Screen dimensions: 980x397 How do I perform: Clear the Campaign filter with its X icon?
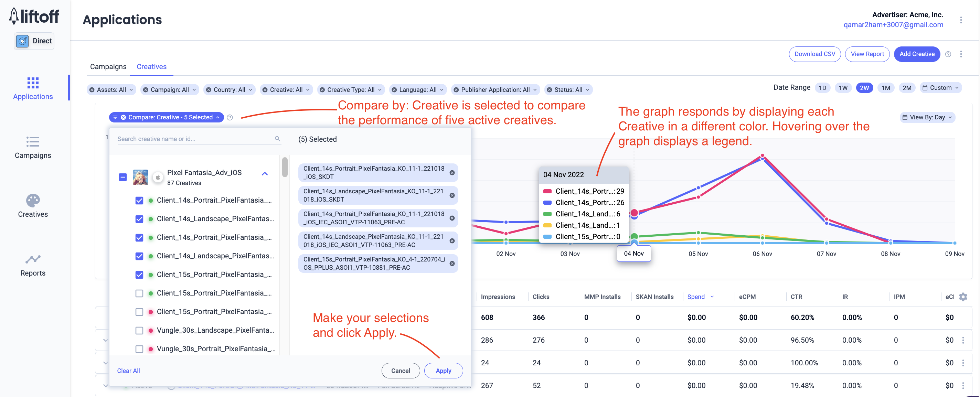coord(146,90)
